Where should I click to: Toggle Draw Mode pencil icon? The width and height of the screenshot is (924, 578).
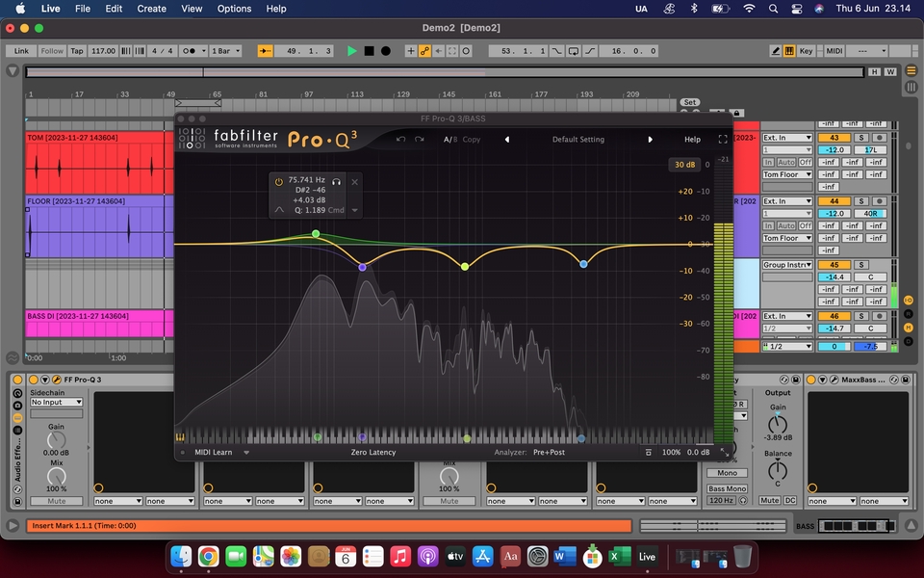pos(776,51)
